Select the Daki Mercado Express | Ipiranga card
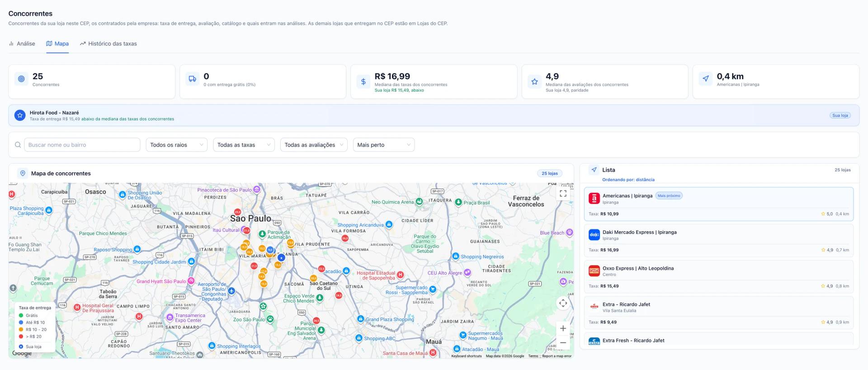Screen dimensions: 868x370 (719, 240)
